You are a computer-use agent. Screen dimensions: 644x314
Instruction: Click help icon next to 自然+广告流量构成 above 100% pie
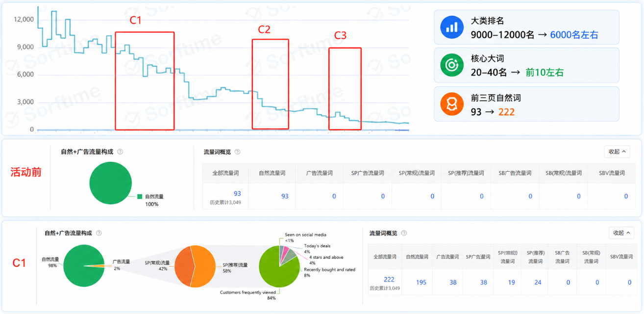(x=120, y=152)
